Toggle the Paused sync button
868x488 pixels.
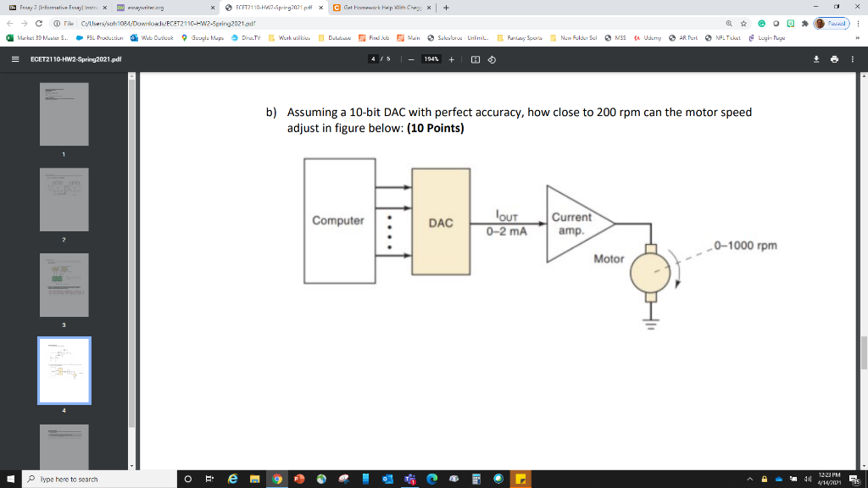point(835,24)
